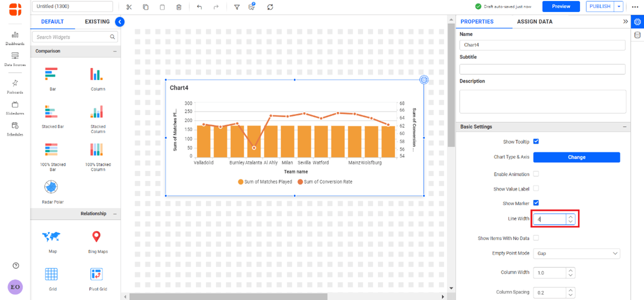Click the copy toolbar icon
This screenshot has height=300, width=644.
click(145, 7)
